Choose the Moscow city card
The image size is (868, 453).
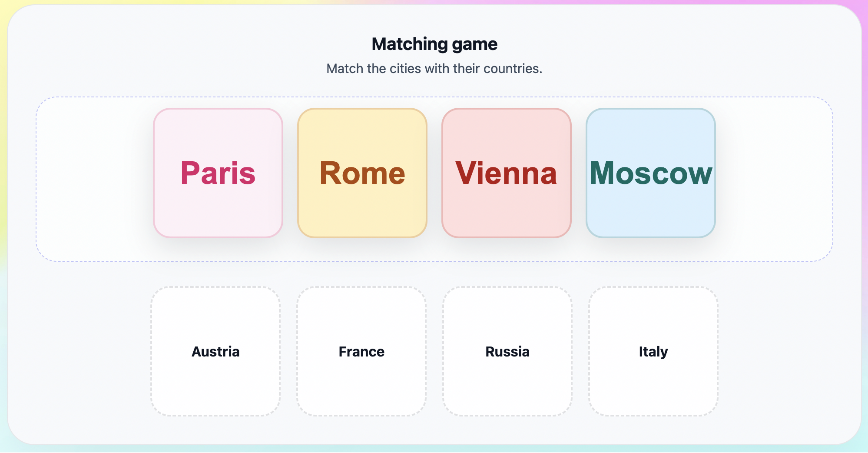651,173
